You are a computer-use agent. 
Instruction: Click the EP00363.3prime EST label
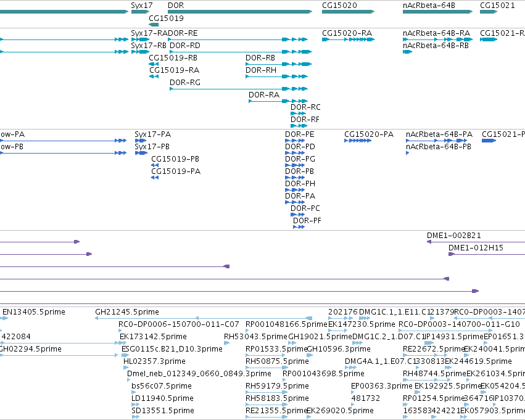tap(382, 386)
